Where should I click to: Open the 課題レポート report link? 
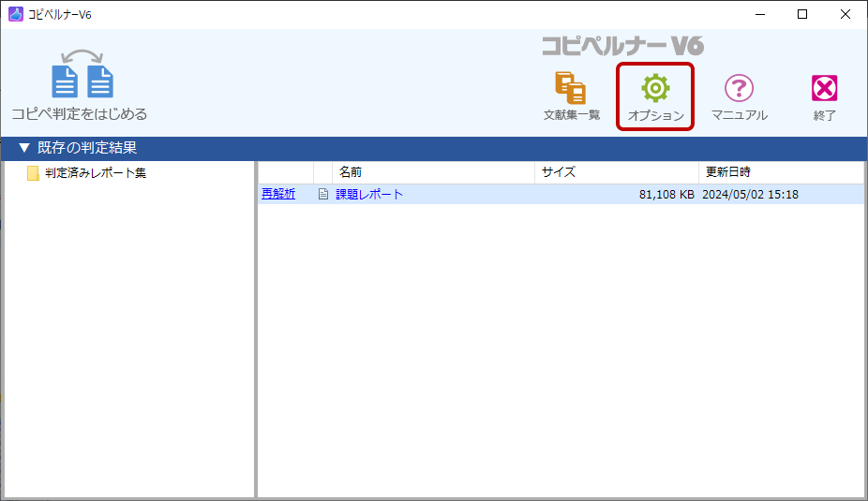point(369,195)
